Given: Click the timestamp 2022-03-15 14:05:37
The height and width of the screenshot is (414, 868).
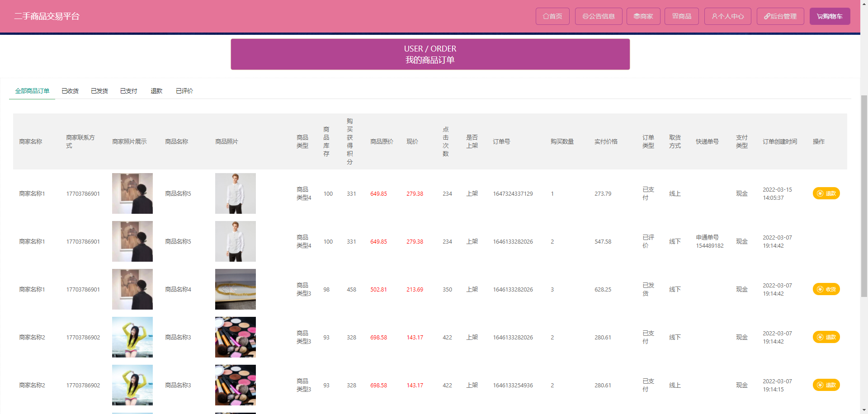Looking at the screenshot, I should (777, 193).
